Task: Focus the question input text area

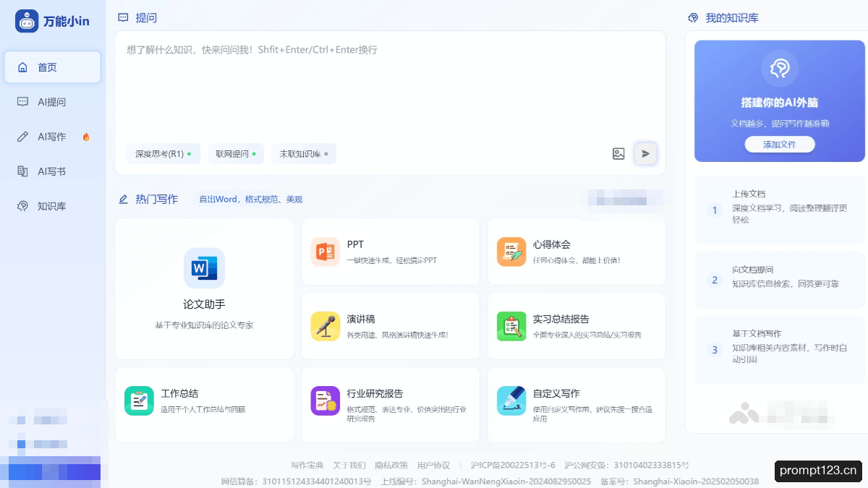Action: pos(390,85)
